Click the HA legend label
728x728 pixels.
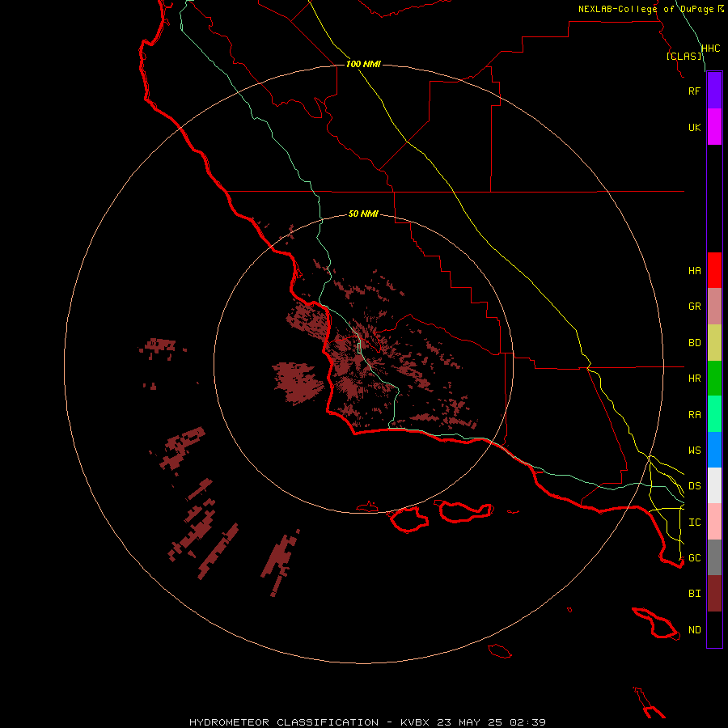694,271
